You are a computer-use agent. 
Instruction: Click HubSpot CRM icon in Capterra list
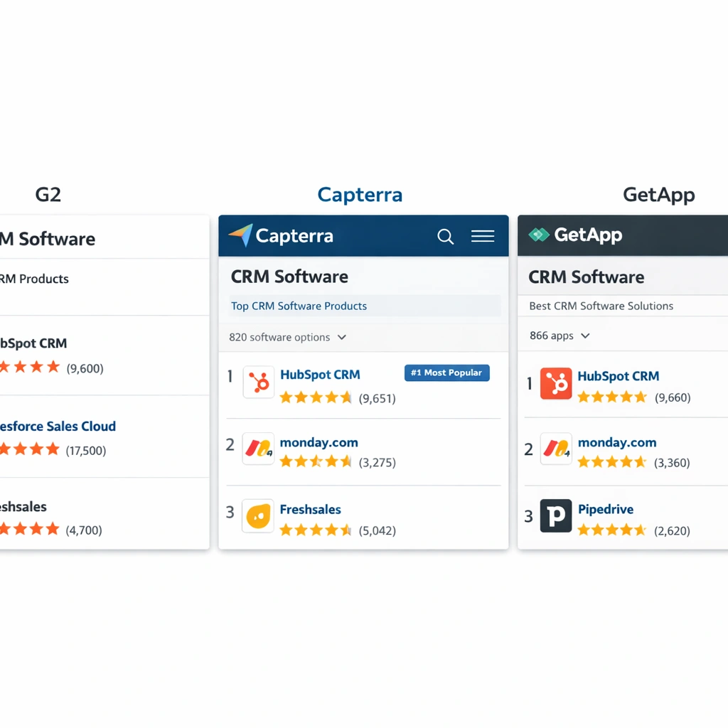click(x=258, y=382)
